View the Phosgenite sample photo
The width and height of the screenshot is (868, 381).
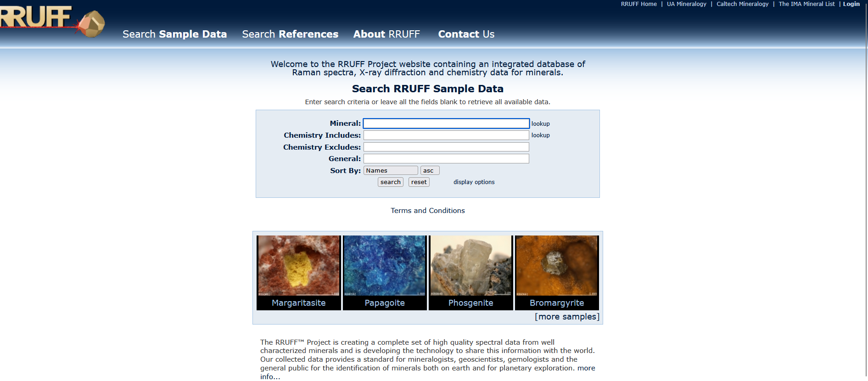click(470, 266)
